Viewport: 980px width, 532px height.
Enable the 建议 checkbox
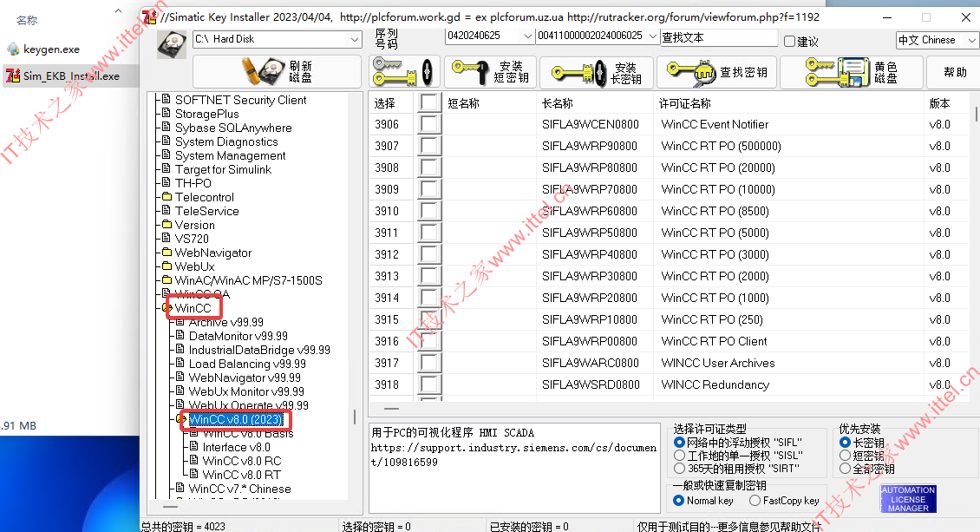[x=789, y=42]
